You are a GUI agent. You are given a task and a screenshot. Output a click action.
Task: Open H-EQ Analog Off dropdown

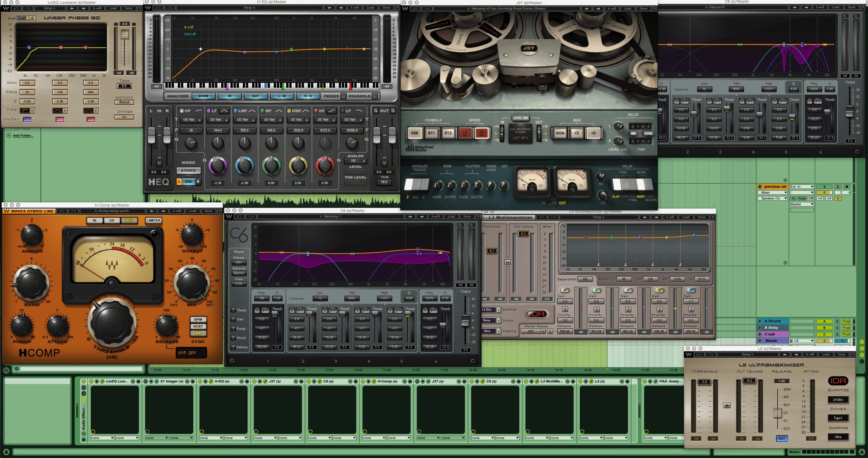(355, 161)
